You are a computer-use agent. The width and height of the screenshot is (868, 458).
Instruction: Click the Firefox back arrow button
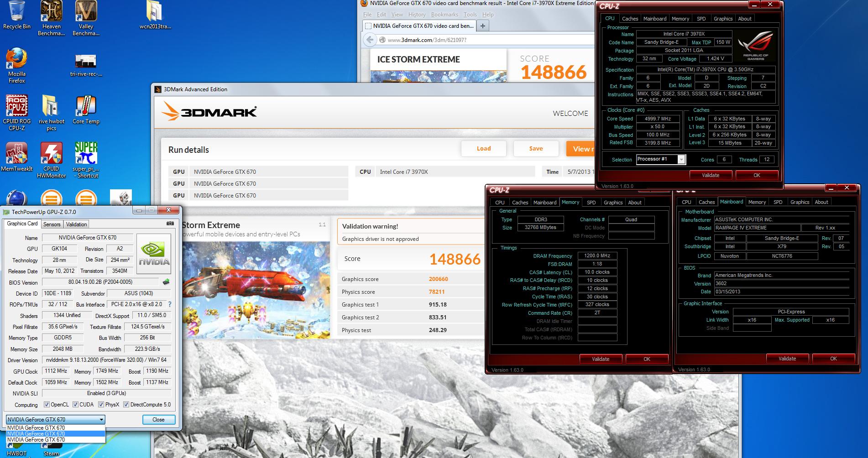pos(370,40)
